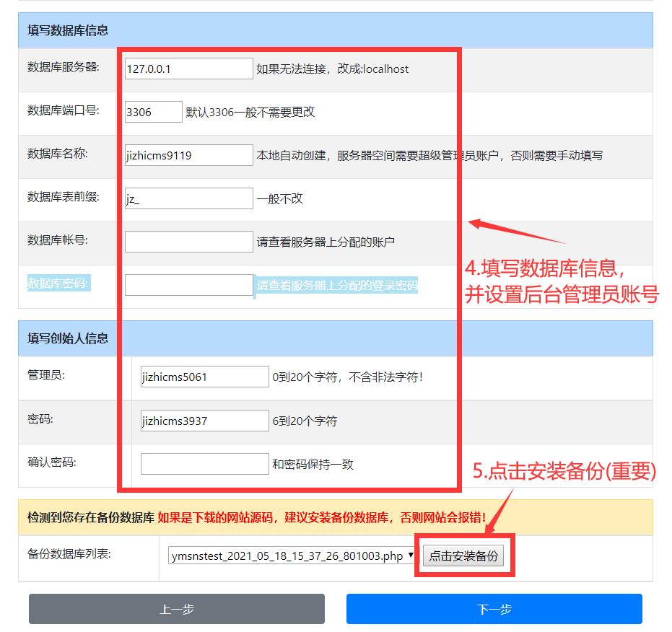
Task: Click the 备份数据库列表 label
Action: point(69,554)
